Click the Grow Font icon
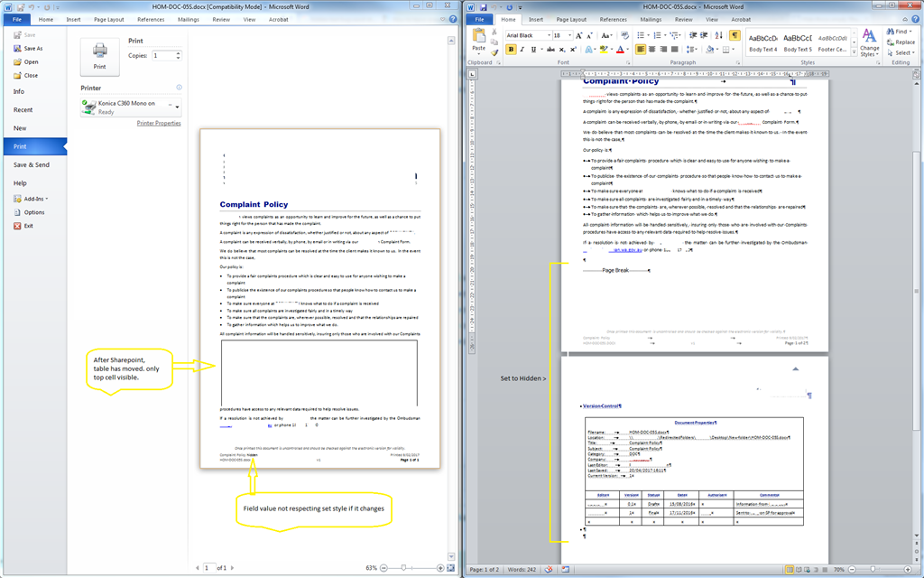 point(578,35)
